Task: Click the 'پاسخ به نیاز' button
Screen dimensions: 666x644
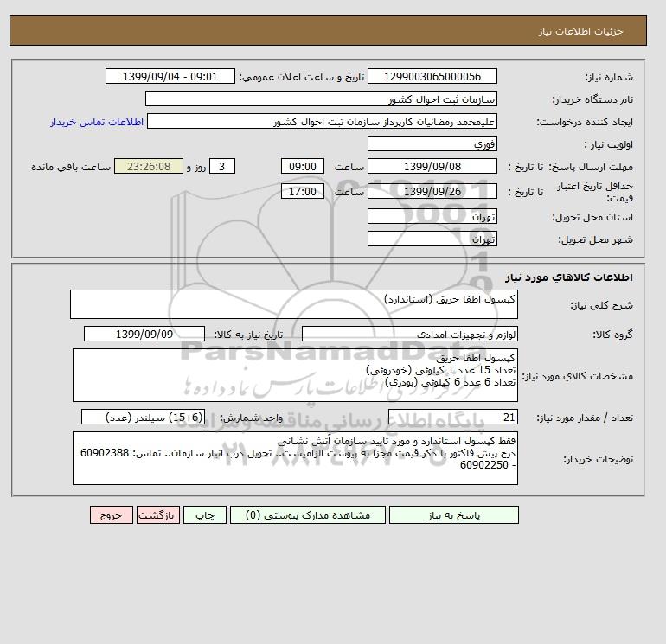Action: [453, 515]
